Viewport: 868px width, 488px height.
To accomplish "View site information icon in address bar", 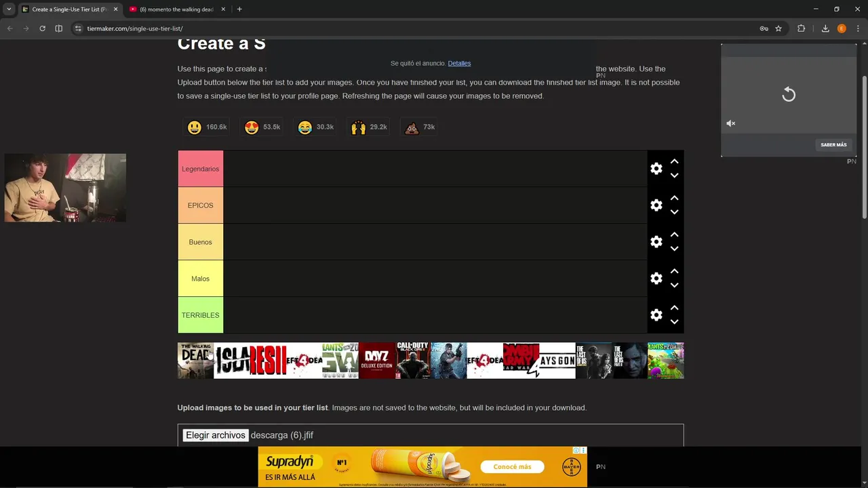I will 78,28.
